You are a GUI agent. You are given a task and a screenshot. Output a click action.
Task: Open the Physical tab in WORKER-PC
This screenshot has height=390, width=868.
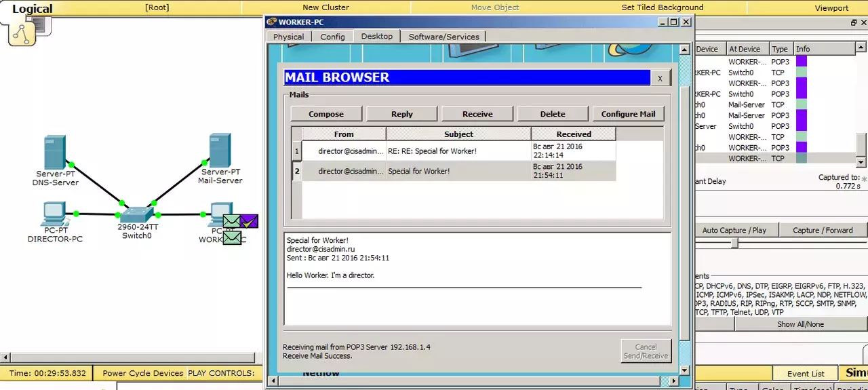[288, 37]
